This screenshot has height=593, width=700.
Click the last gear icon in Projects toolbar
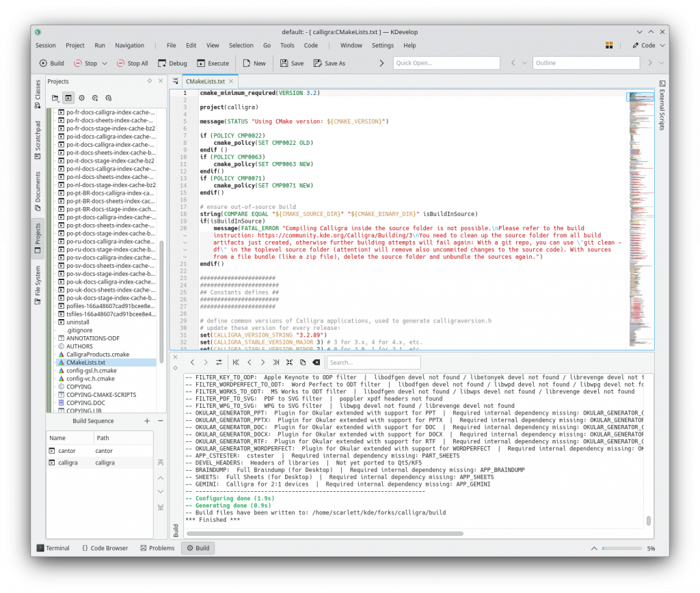(x=109, y=98)
